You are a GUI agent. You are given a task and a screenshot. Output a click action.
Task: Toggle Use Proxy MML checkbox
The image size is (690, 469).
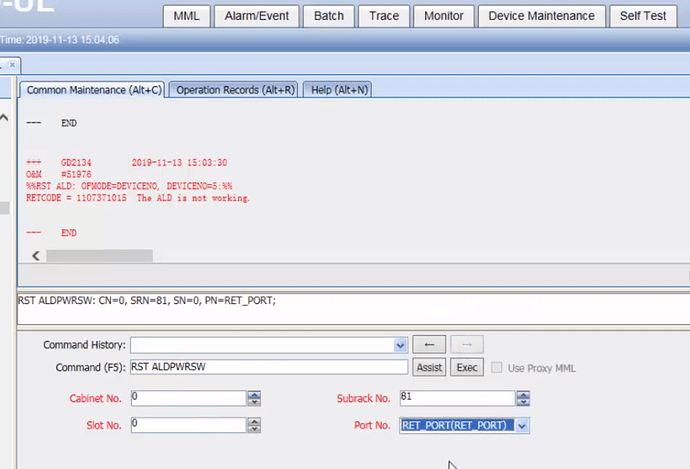496,367
